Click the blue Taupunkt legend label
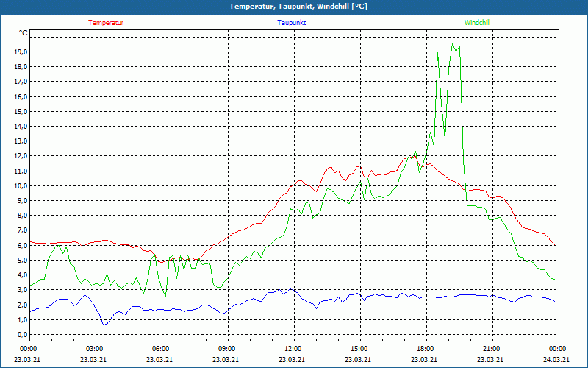This screenshot has width=588, height=368. [x=291, y=23]
